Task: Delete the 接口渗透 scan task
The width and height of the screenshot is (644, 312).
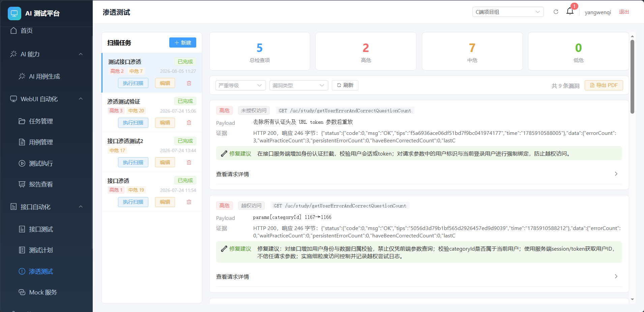Action: pyautogui.click(x=189, y=202)
